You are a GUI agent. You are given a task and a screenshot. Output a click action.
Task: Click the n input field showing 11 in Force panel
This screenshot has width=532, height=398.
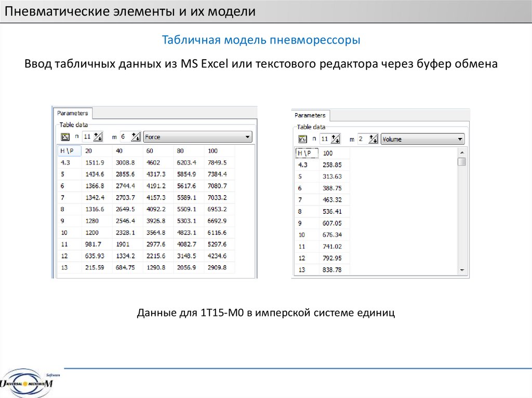[x=87, y=137]
